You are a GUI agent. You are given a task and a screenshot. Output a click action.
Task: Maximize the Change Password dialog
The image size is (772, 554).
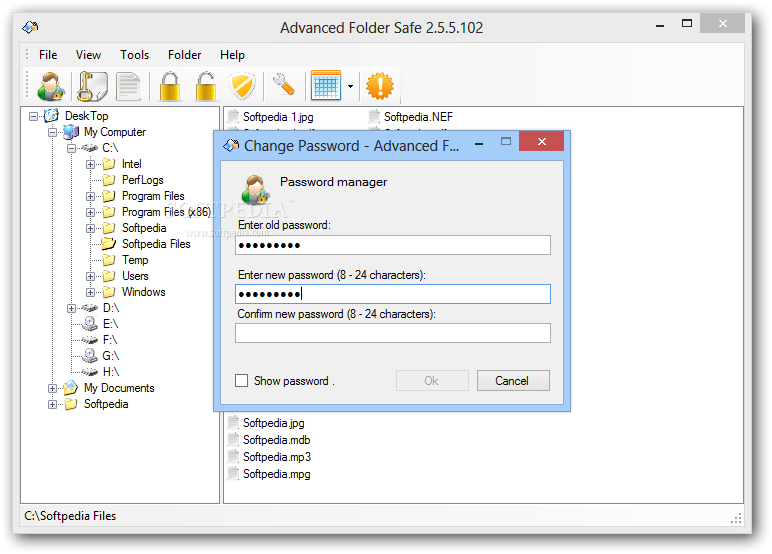point(506,141)
